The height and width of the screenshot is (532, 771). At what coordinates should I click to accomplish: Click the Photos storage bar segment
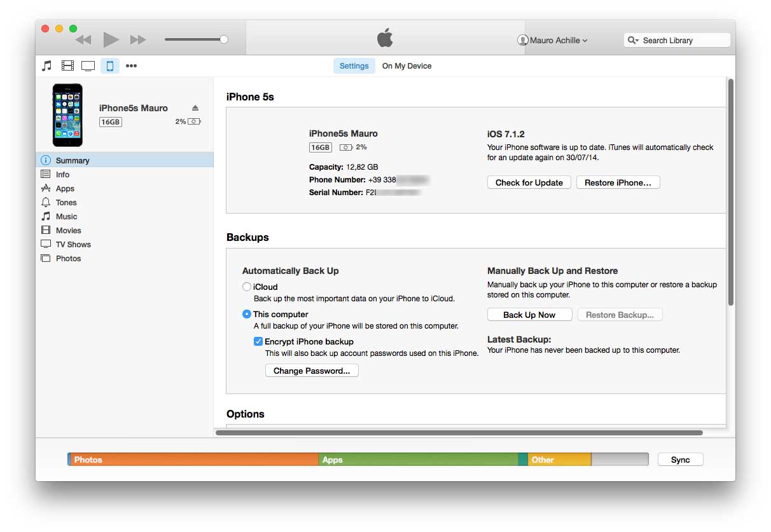(194, 460)
